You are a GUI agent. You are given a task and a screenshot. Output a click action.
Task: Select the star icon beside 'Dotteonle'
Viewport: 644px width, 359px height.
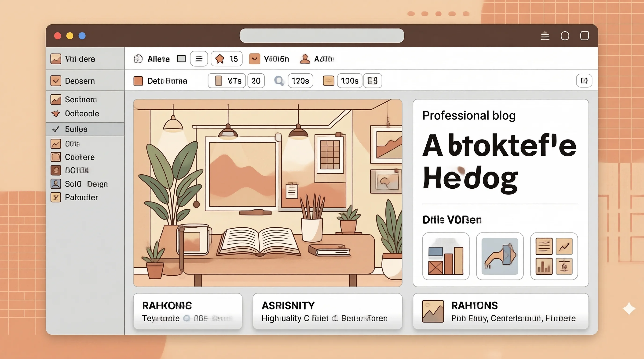coord(55,114)
